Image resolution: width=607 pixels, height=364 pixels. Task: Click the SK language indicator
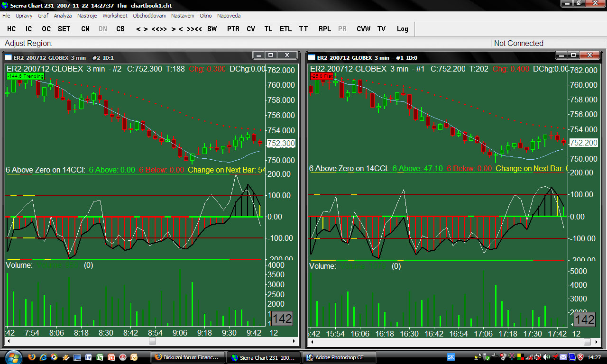tap(451, 357)
